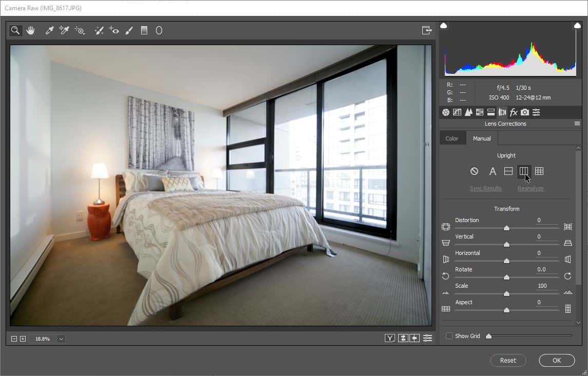Open the Camera Calibration panel
Viewport: 588px width, 376px height.
point(525,112)
